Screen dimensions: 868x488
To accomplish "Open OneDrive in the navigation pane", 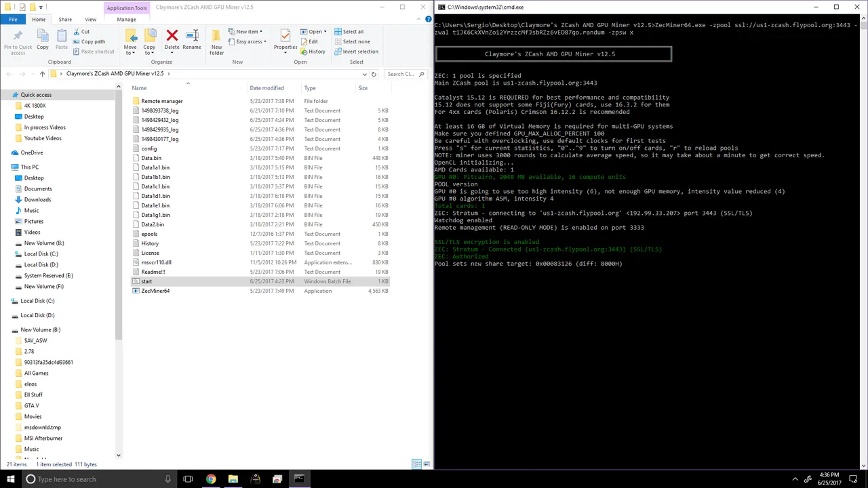I will [x=31, y=152].
